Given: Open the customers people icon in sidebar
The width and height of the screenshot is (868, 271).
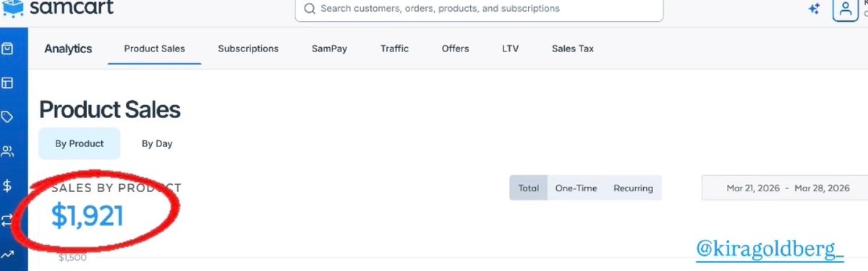Looking at the screenshot, I should pyautogui.click(x=7, y=151).
